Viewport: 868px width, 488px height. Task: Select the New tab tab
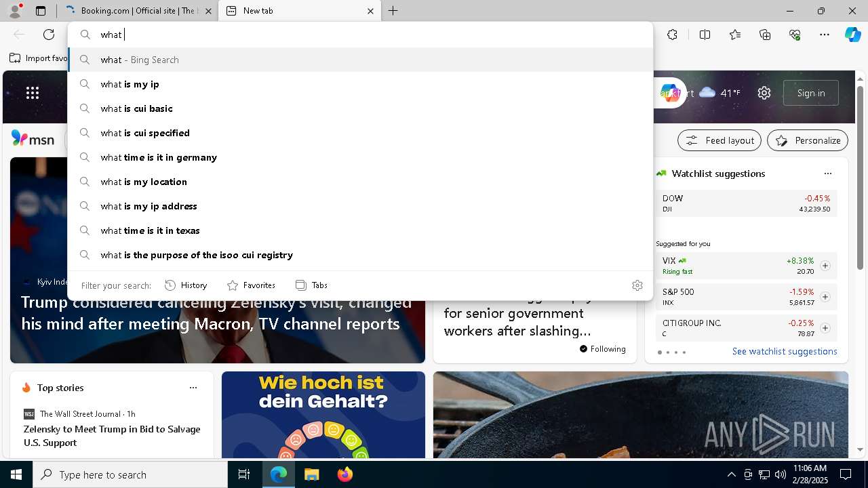[298, 11]
